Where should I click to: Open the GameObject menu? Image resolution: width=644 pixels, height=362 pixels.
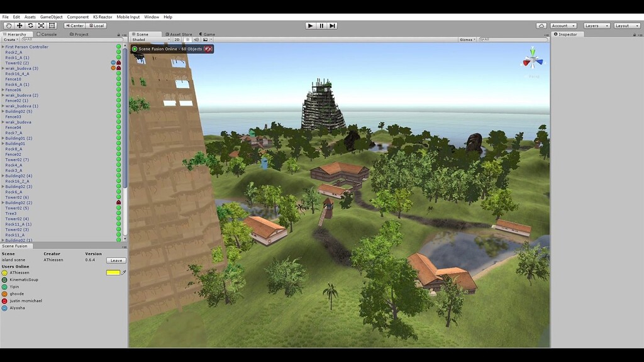[51, 17]
